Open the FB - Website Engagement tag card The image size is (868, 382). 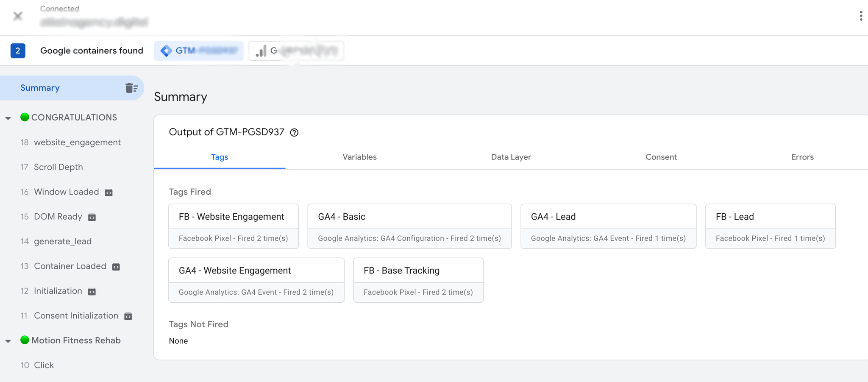pos(233,226)
